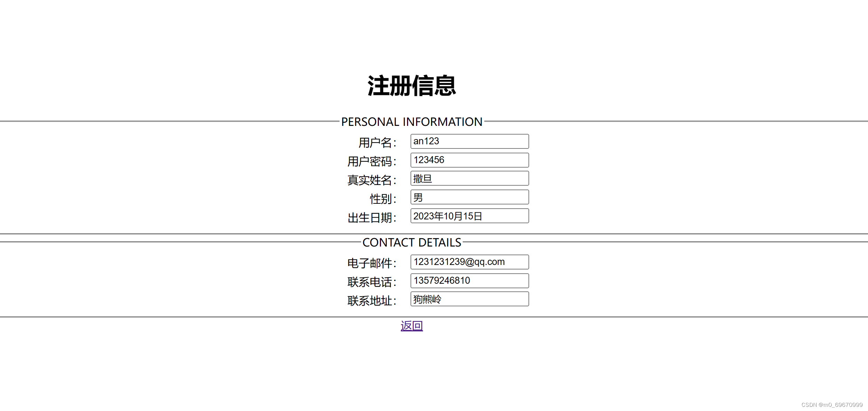
Task: Open the 返回 link
Action: coord(412,325)
